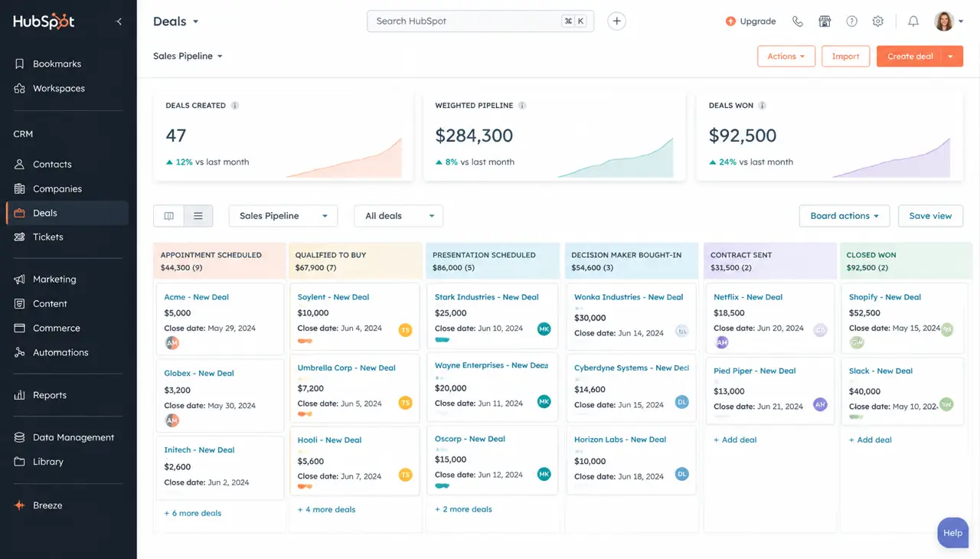980x559 pixels.
Task: Click the AM owner avatar on Globex deal
Action: click(x=172, y=420)
